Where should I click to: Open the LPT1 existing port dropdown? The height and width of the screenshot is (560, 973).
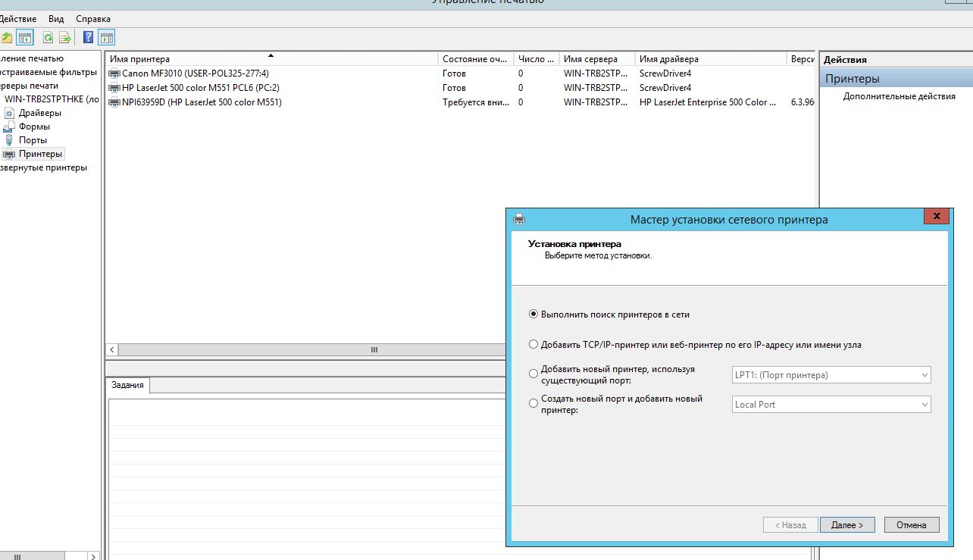click(x=831, y=375)
